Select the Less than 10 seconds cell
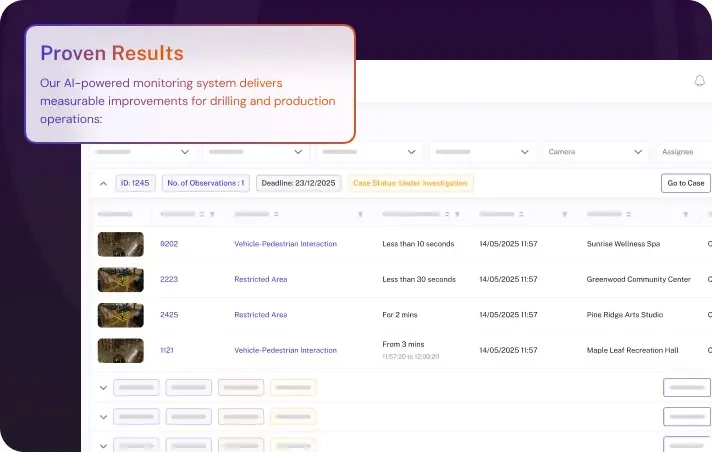This screenshot has height=452, width=712. click(418, 244)
